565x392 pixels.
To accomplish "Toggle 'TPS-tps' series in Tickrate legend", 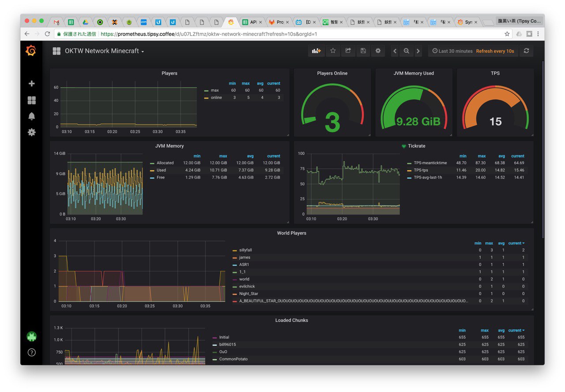I will pos(421,170).
